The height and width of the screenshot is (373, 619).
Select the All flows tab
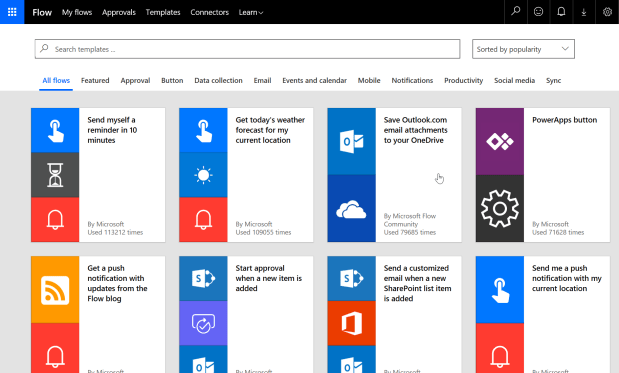[56, 81]
